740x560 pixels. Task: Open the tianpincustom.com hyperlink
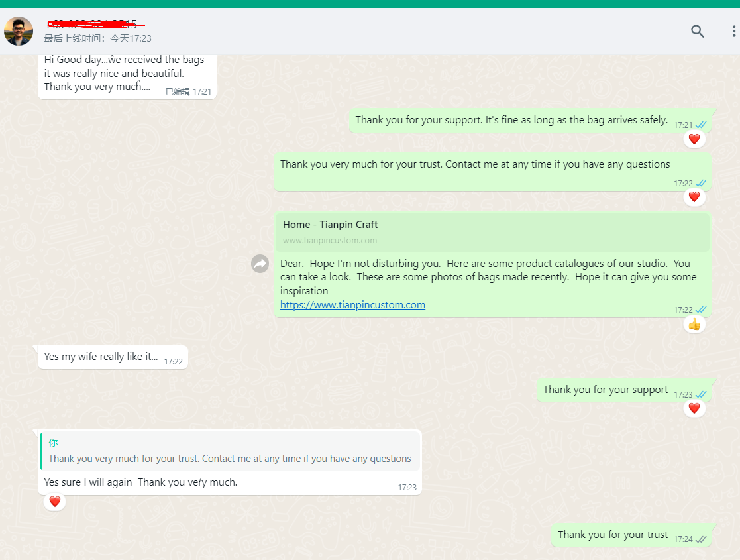point(352,305)
